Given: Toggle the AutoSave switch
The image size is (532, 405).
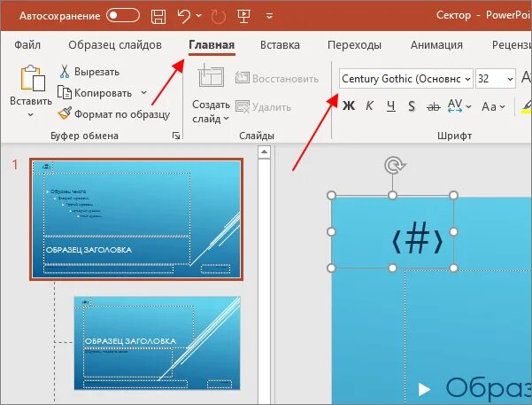Looking at the screenshot, I should [x=123, y=16].
